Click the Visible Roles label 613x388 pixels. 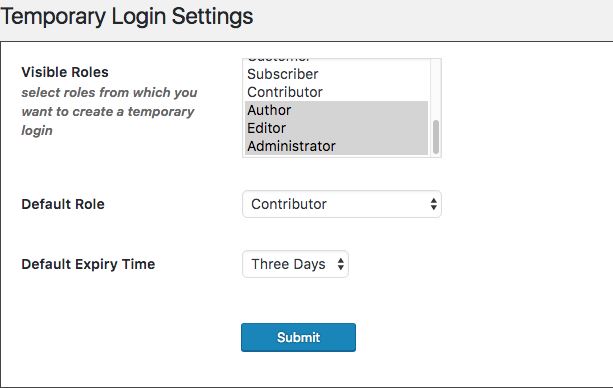point(65,72)
